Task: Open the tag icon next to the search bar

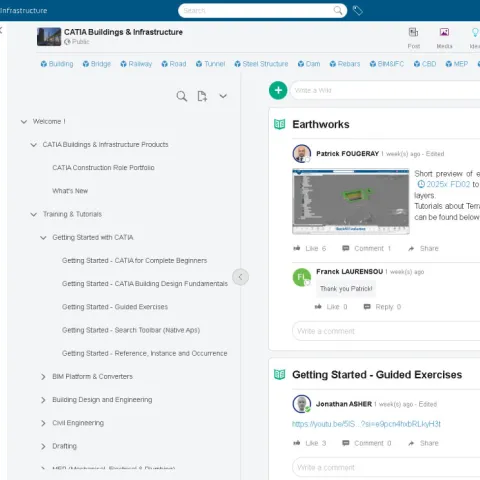Action: pyautogui.click(x=358, y=11)
